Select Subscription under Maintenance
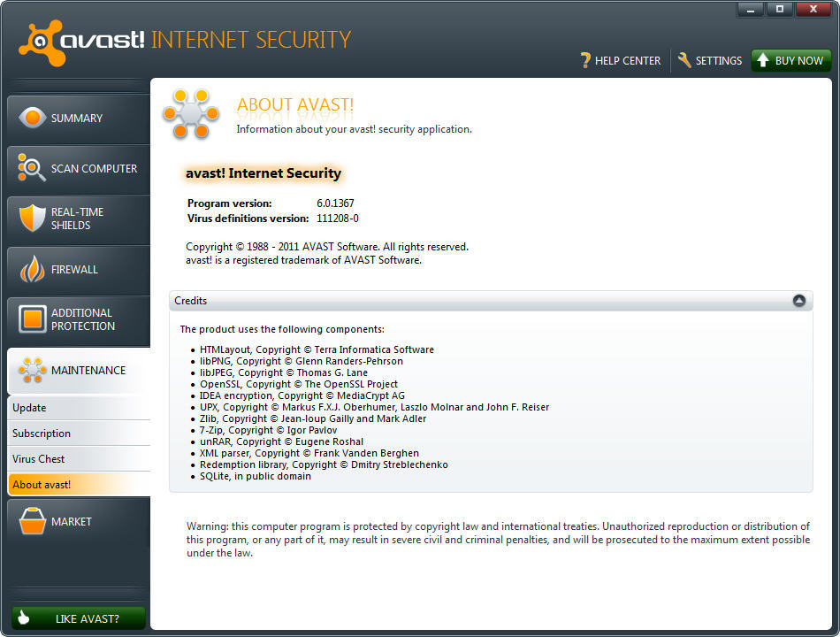840x637 pixels. click(x=80, y=434)
